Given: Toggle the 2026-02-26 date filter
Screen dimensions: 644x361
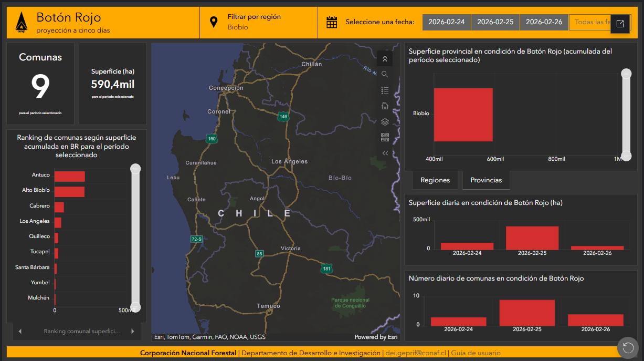Looking at the screenshot, I should (x=544, y=22).
